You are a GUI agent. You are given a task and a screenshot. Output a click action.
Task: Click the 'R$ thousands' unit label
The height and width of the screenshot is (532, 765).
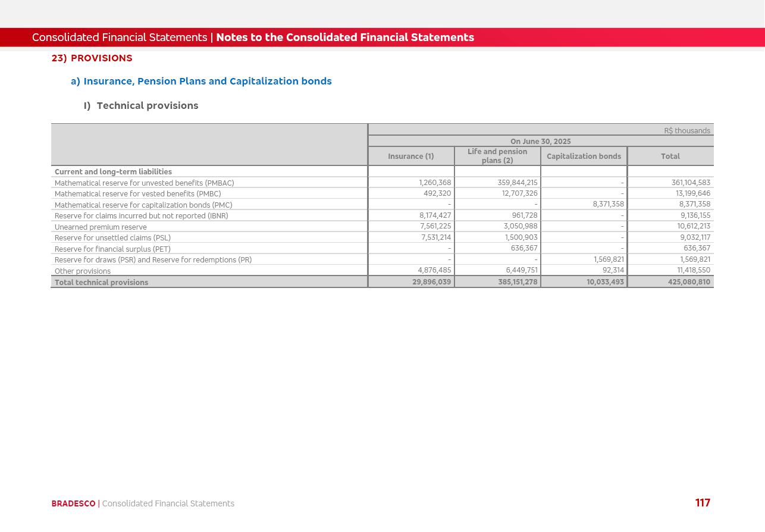686,131
